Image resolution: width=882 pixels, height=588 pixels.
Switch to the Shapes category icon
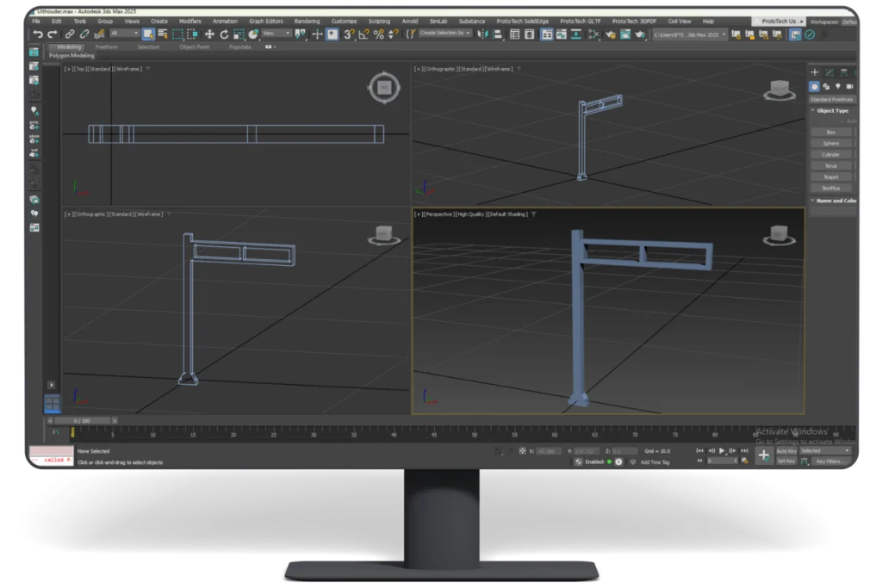(826, 87)
